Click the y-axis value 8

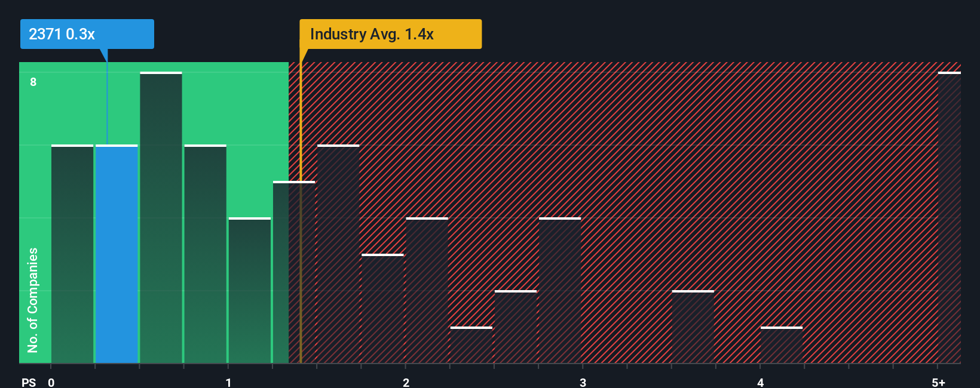33,82
